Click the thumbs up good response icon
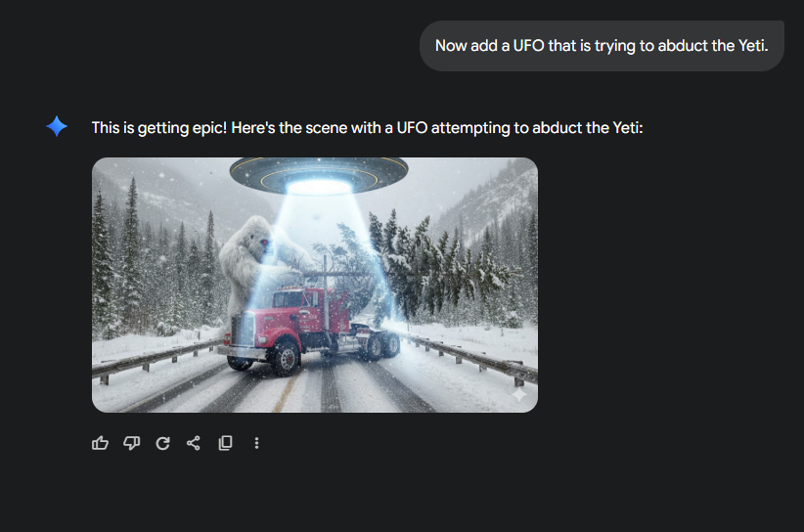Viewport: 804px width, 532px height. [x=100, y=443]
